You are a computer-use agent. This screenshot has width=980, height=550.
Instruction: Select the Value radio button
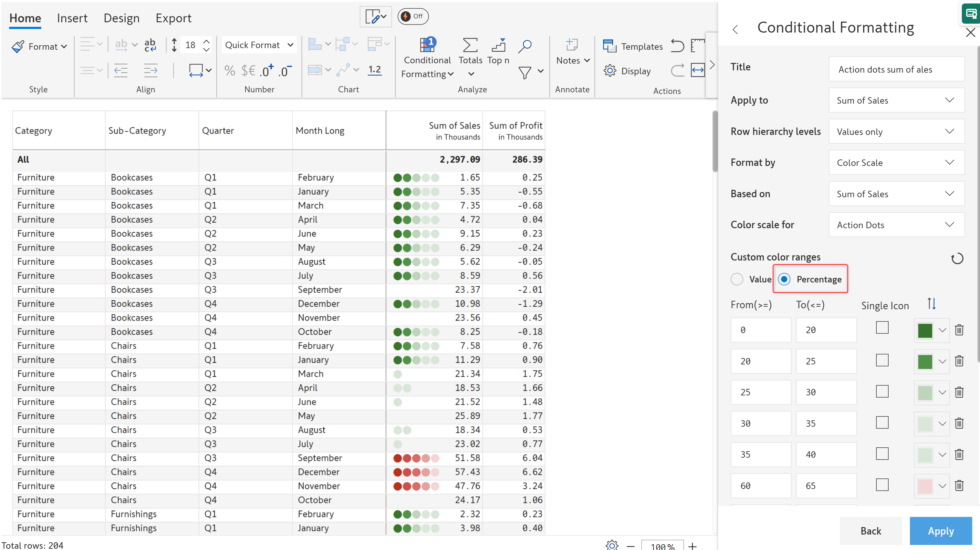tap(737, 279)
